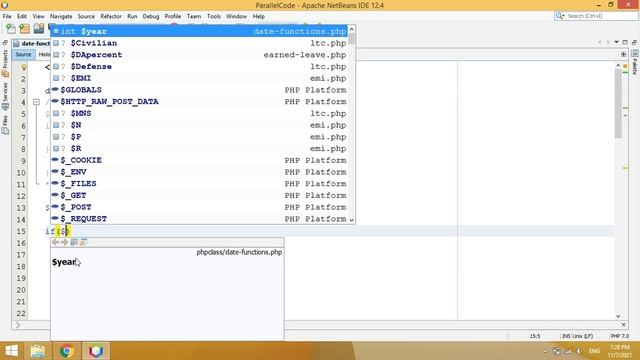Select $Civilian from completion list
This screenshot has height=360, width=640.
pyautogui.click(x=200, y=43)
